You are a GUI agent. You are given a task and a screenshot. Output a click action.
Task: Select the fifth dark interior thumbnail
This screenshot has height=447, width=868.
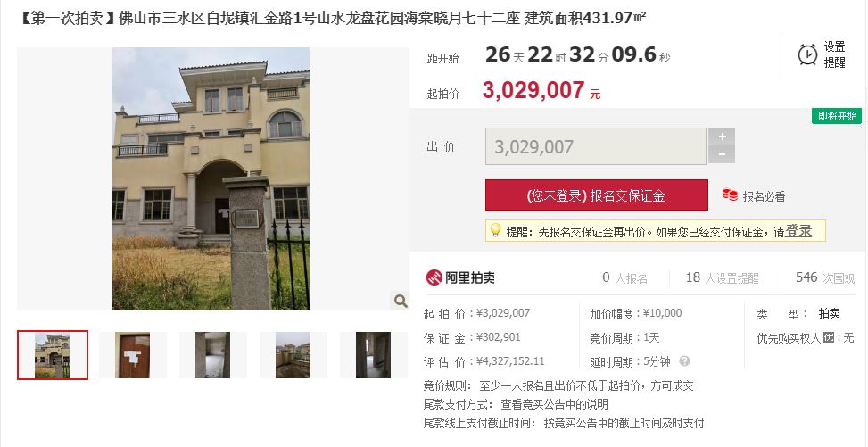pyautogui.click(x=373, y=355)
